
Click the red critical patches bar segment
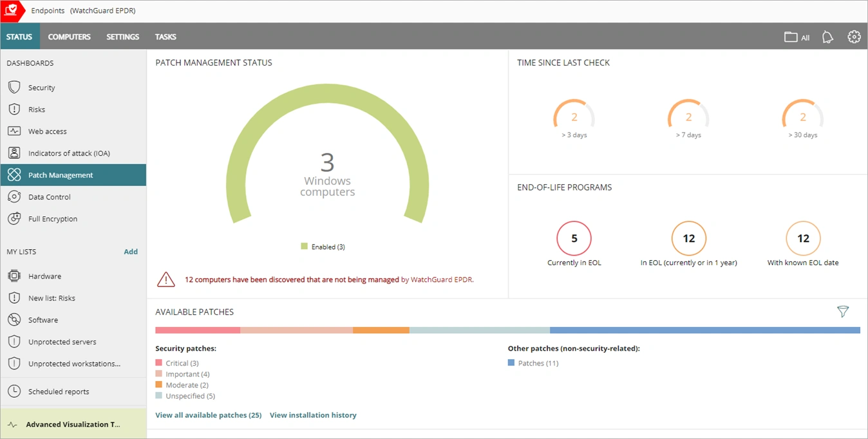tap(198, 330)
